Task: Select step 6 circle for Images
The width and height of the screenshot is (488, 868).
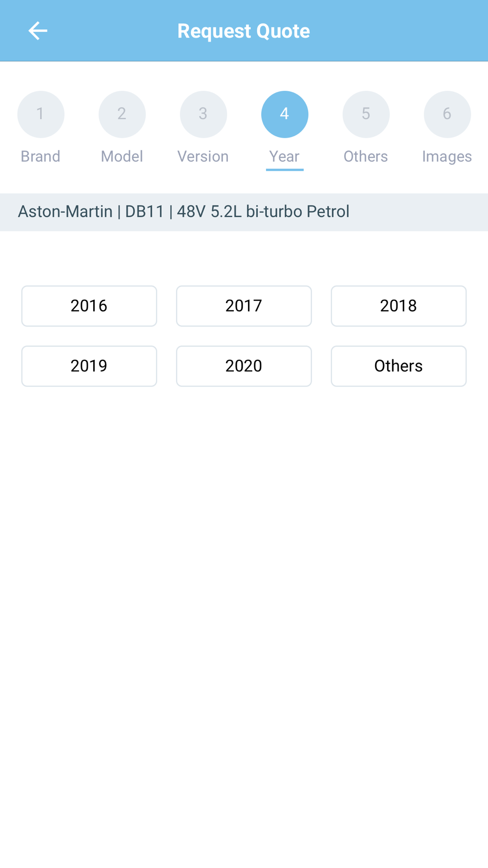Action: [x=447, y=114]
